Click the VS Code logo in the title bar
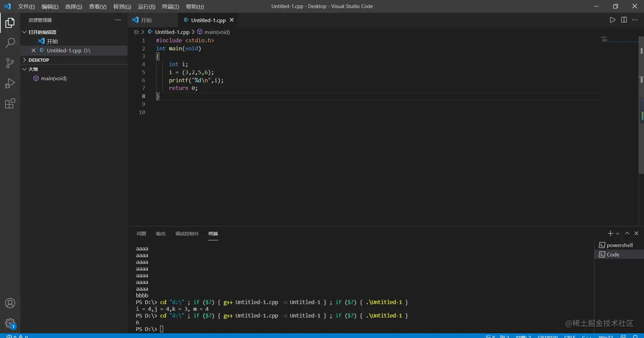Screen dimensions: 644x338 pyautogui.click(x=8, y=6)
